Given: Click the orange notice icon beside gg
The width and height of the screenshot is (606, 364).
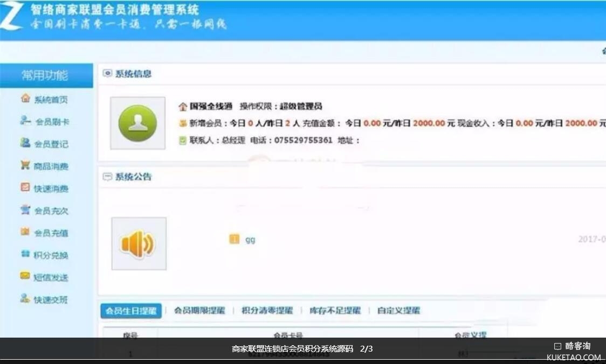Looking at the screenshot, I should click(234, 239).
